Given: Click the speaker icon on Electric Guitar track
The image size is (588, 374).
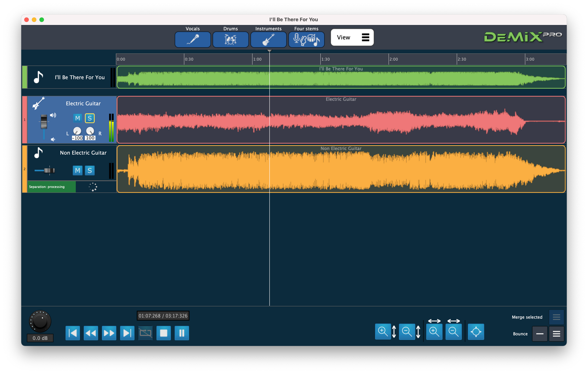Looking at the screenshot, I should coord(53,115).
